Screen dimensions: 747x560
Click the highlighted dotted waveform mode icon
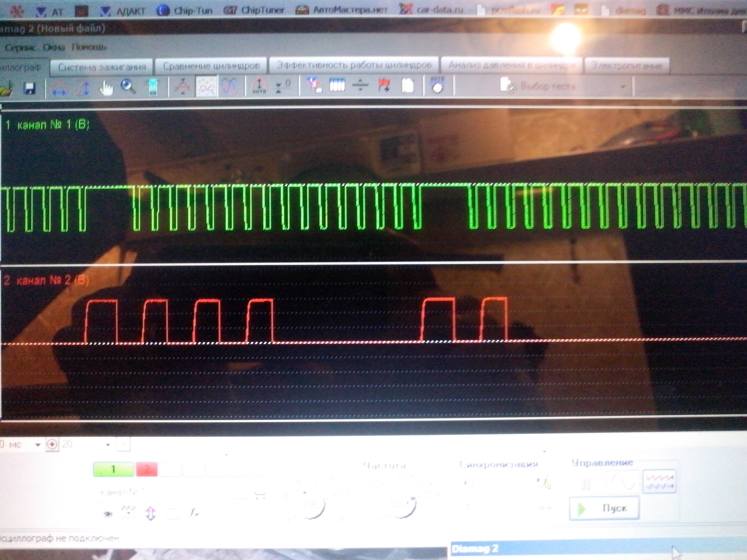tap(206, 87)
